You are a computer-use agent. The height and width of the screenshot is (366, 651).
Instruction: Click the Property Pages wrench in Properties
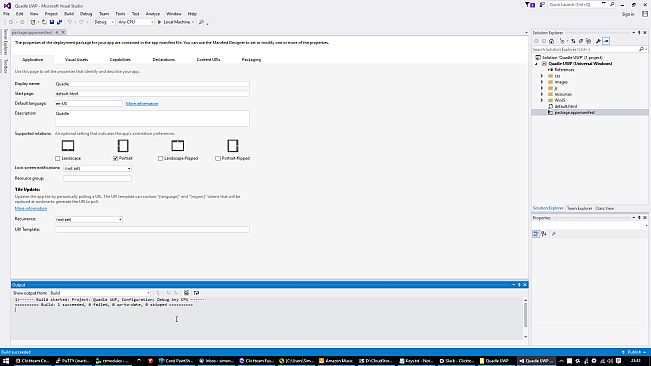553,234
